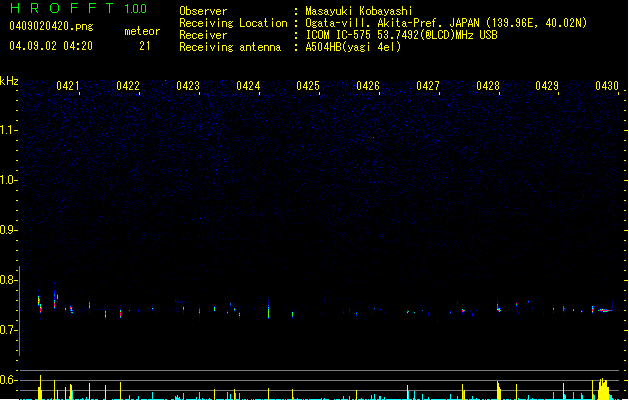Click the 0.8 frequency axis label

tap(8, 280)
